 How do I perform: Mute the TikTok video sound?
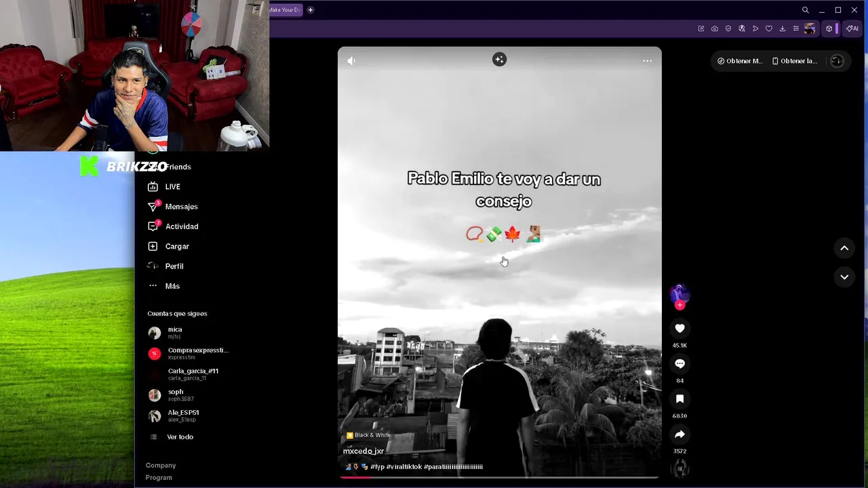(351, 61)
